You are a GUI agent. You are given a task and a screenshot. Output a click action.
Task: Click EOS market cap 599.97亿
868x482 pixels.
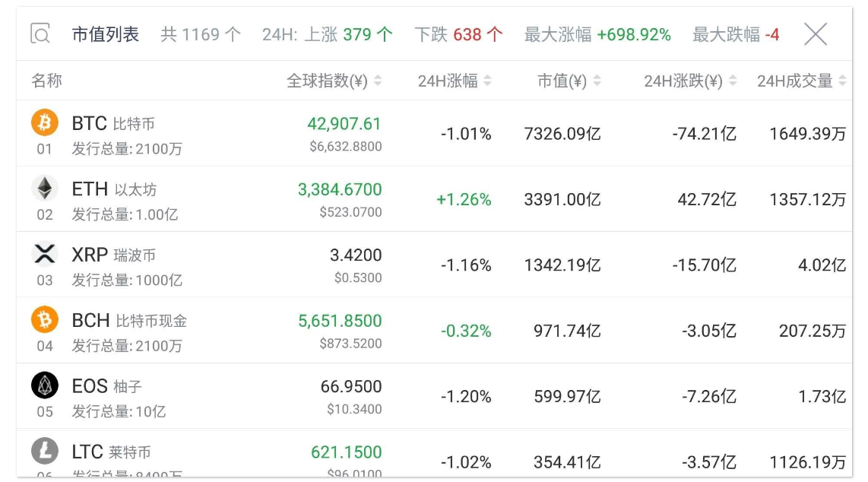tap(568, 396)
